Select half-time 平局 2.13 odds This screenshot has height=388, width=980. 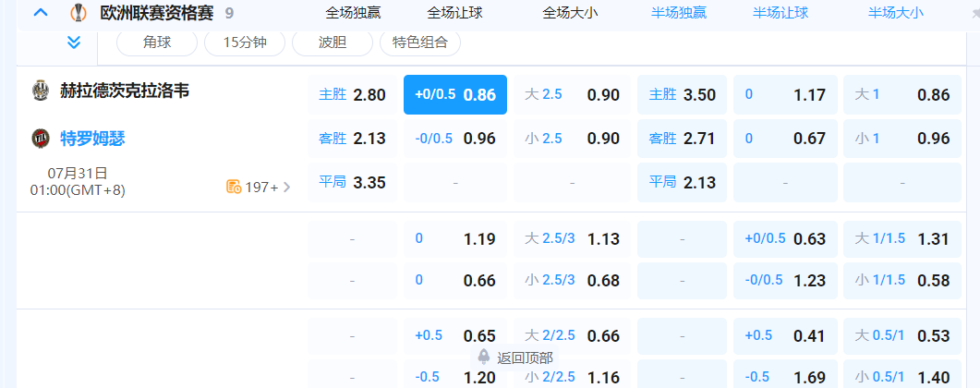pos(682,182)
